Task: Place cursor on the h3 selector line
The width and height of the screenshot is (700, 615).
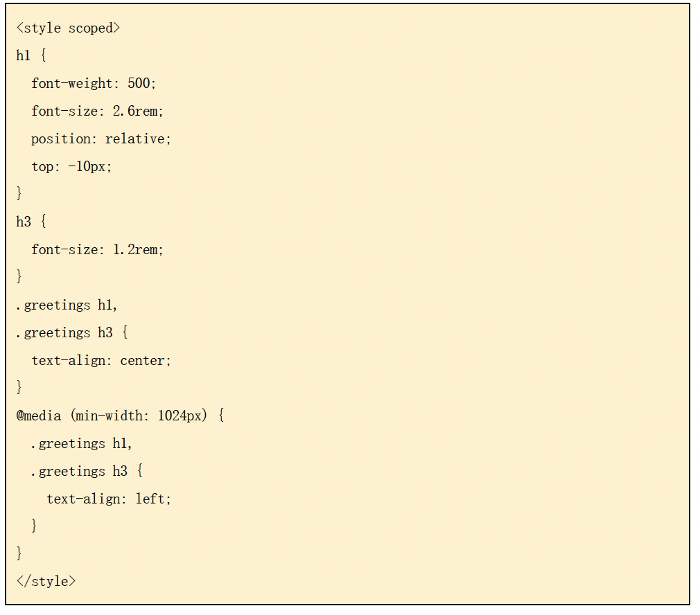Action: pyautogui.click(x=24, y=222)
